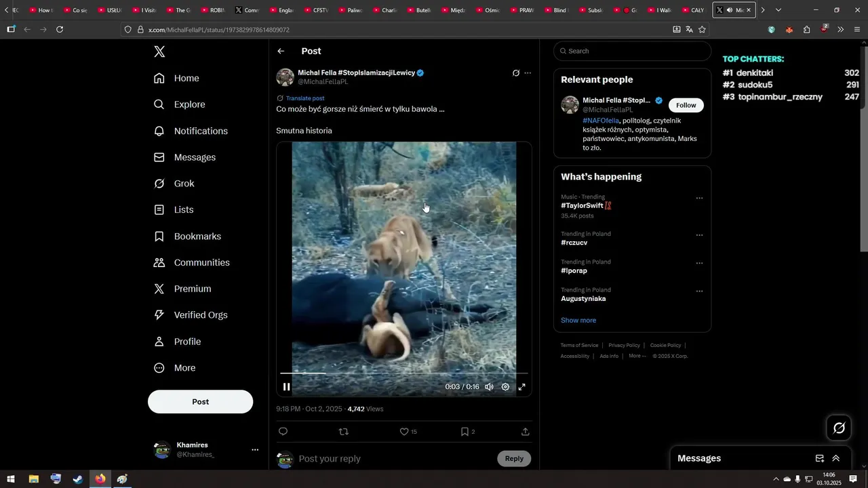Click the reply comment icon
The height and width of the screenshot is (488, 868).
(x=283, y=432)
